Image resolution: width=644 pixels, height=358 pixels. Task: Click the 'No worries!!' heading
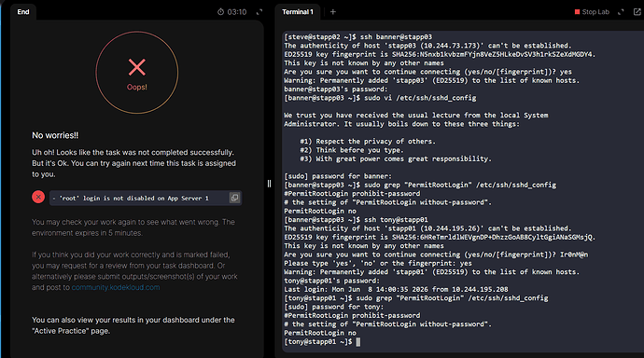55,135
